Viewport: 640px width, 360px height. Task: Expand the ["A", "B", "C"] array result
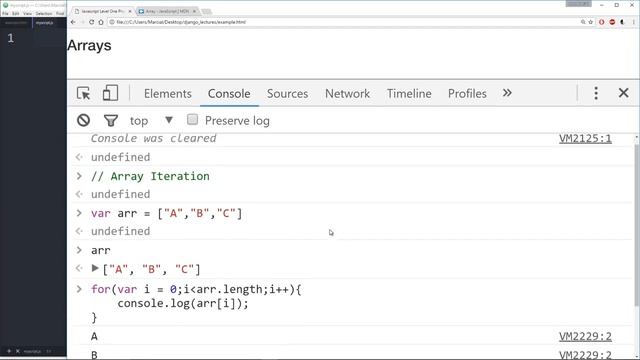[x=95, y=269]
